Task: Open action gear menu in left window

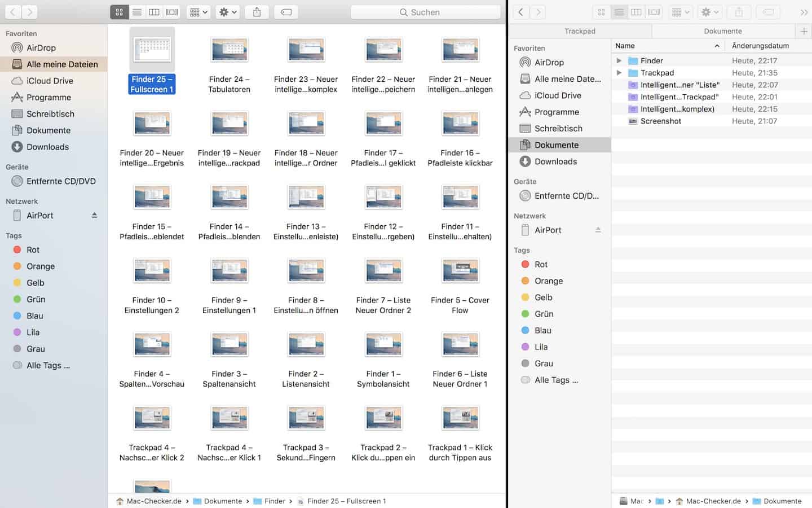Action: point(228,12)
